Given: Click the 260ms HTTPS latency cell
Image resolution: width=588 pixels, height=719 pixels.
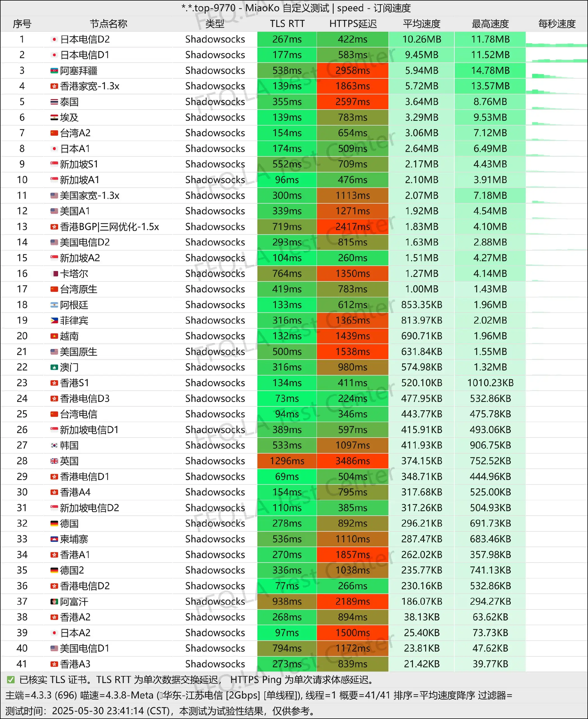Looking at the screenshot, I should point(353,258).
